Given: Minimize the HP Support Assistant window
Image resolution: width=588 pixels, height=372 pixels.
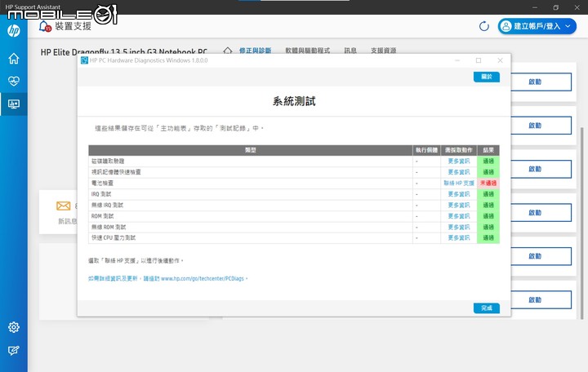Looking at the screenshot, I should coord(535,7).
